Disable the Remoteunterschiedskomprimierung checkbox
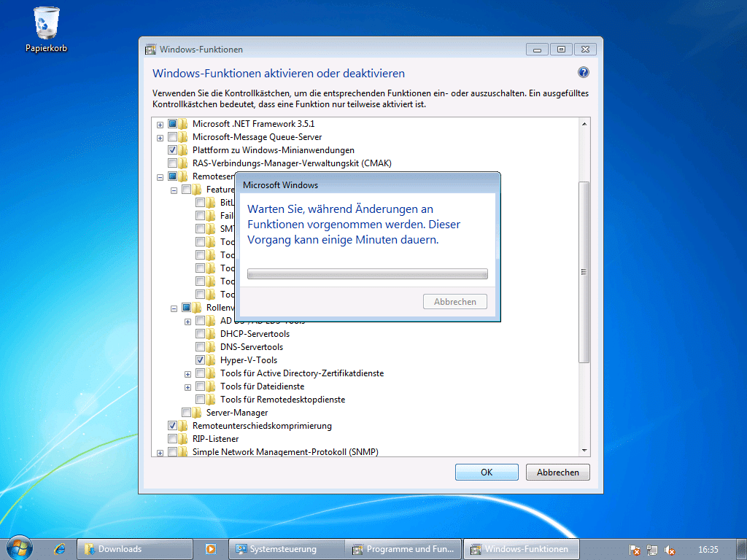The image size is (747, 560). (x=172, y=426)
